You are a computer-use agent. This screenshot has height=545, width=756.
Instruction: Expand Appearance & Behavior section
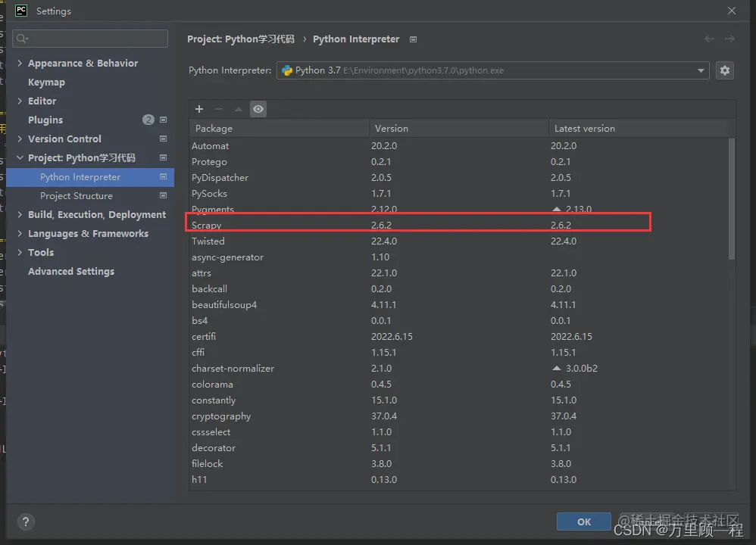tap(20, 63)
